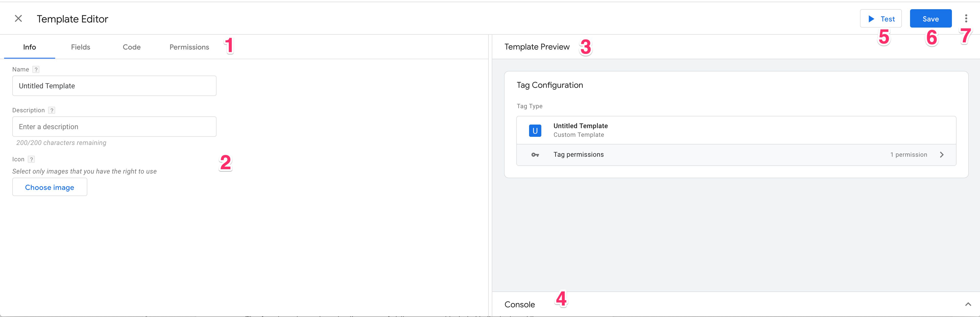The width and height of the screenshot is (980, 317).
Task: Click the Tag permissions row label
Action: (578, 155)
